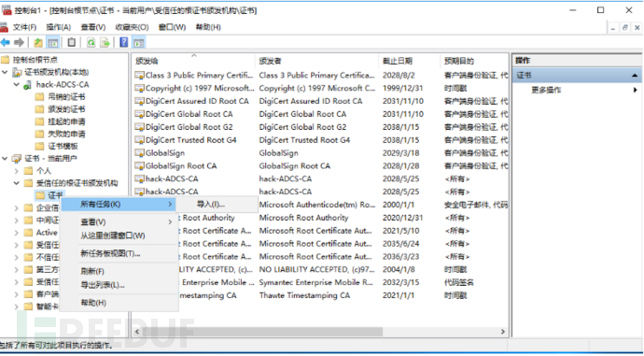Sort by the 颁发者 column header

(316, 61)
